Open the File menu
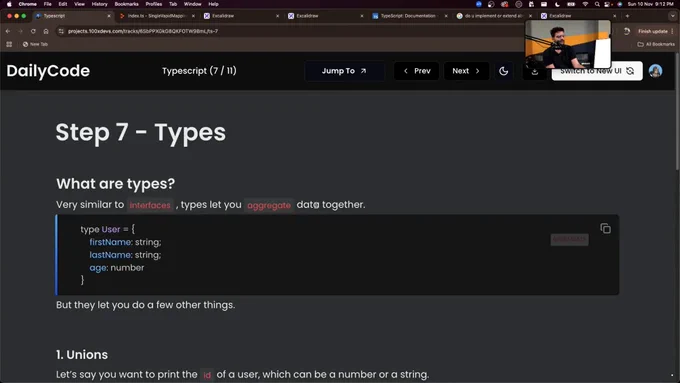 (x=48, y=4)
